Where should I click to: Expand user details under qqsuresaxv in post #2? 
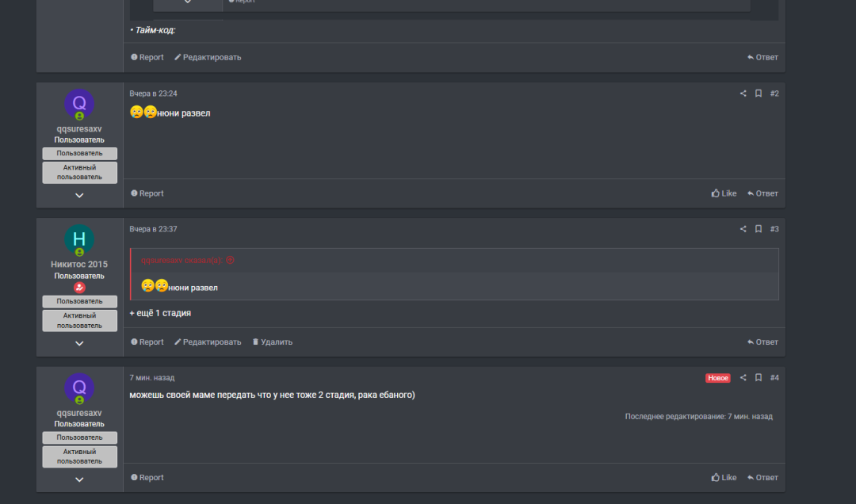coord(79,195)
